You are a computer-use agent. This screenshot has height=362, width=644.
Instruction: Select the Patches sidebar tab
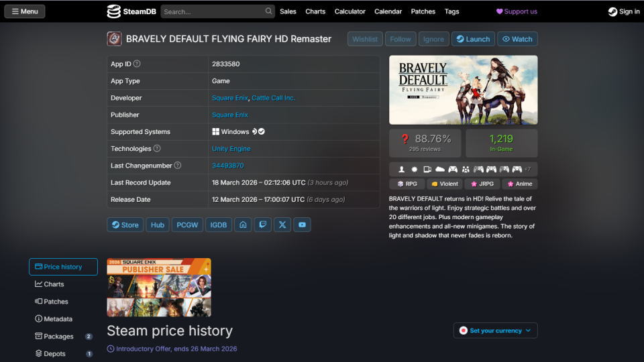coord(56,302)
